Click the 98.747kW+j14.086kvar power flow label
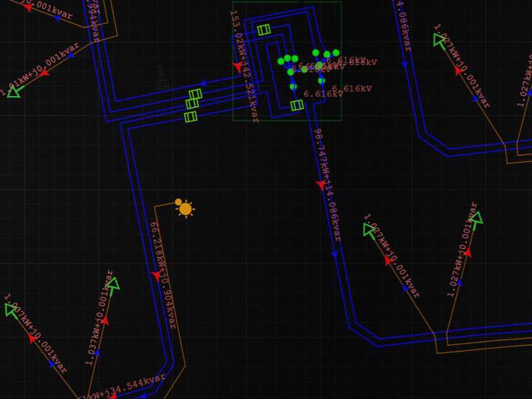Image resolution: width=532 pixels, height=399 pixels. click(327, 185)
